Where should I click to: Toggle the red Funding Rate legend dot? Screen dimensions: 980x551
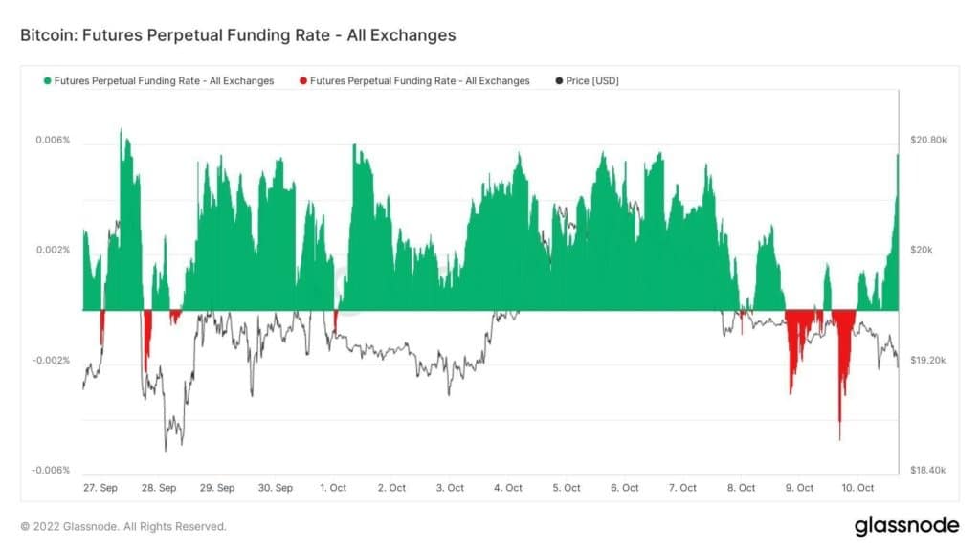303,80
